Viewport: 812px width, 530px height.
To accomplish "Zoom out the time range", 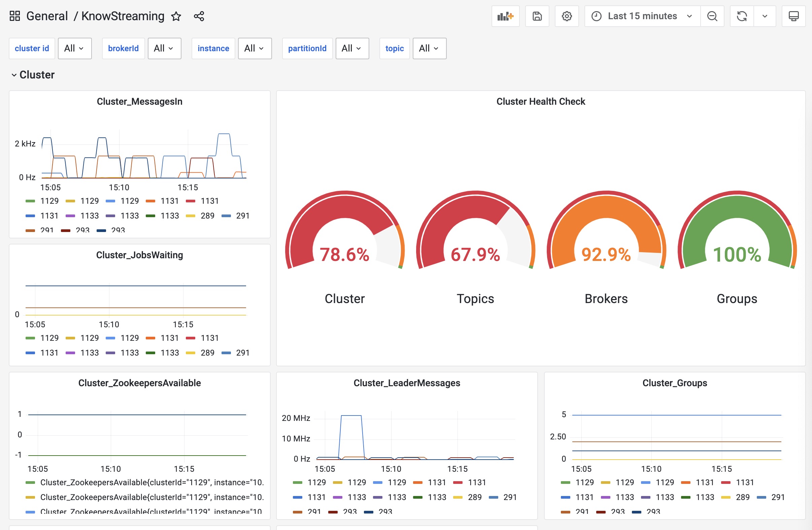I will (x=712, y=16).
